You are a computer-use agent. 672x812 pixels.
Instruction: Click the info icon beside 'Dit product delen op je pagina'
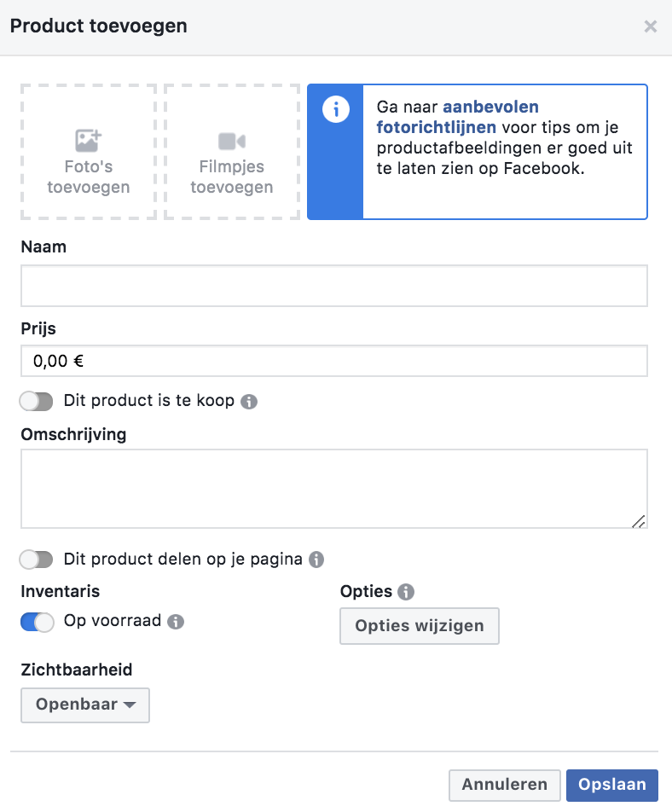[x=316, y=559]
